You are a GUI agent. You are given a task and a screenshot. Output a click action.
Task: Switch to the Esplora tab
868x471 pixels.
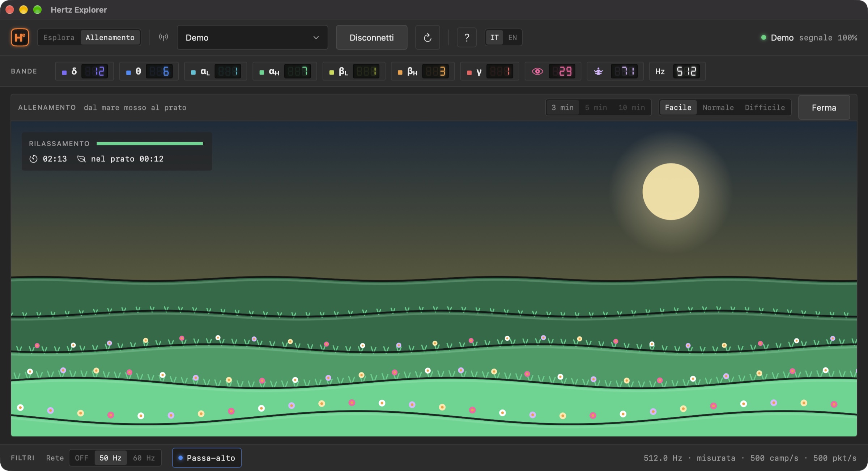coord(59,37)
